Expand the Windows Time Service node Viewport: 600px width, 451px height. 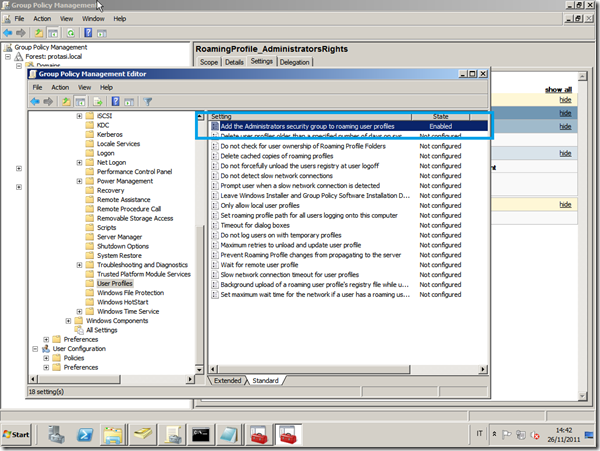pos(79,311)
